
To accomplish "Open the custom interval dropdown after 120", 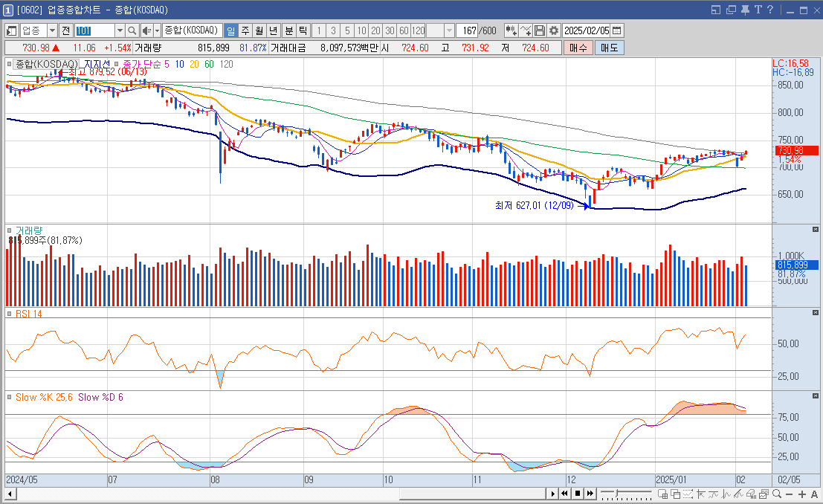I will point(449,31).
